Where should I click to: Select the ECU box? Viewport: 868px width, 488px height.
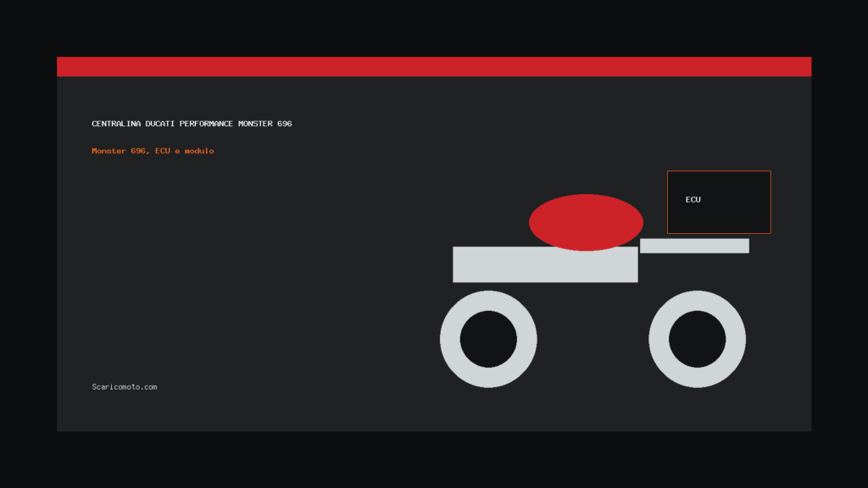[x=719, y=202]
